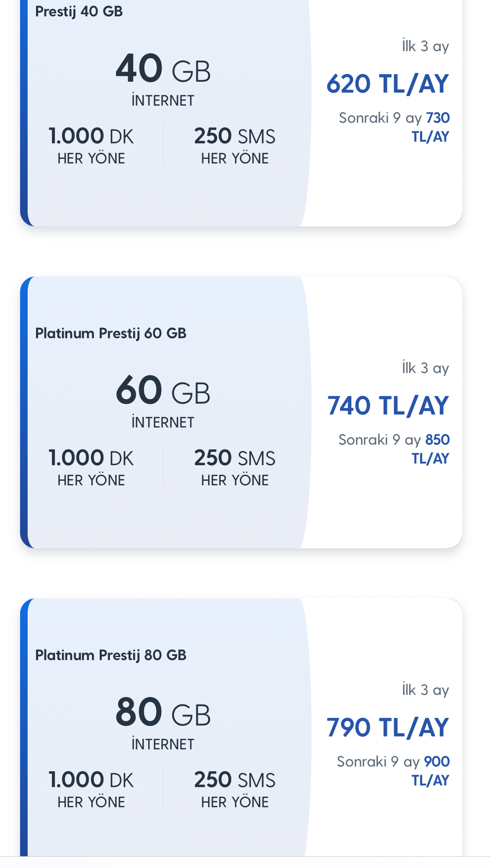This screenshot has width=490, height=868.
Task: Tap İlk 3 ay label on 60 GB card
Action: (x=426, y=368)
